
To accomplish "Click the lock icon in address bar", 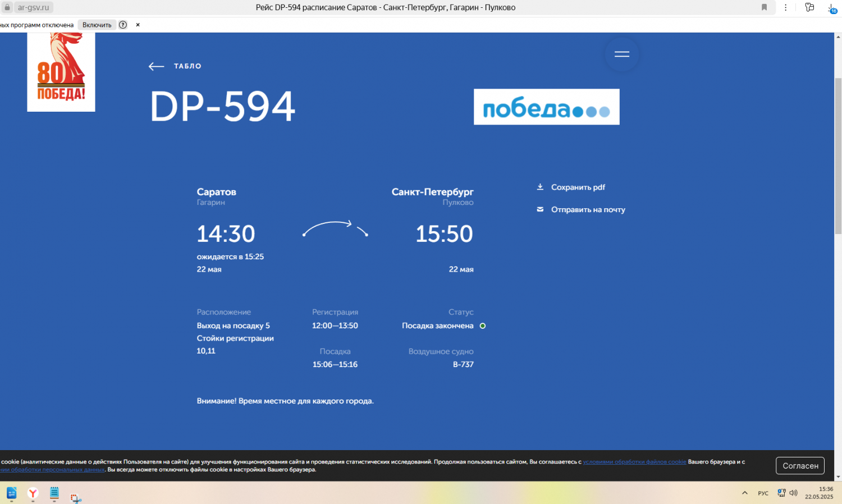I will click(7, 7).
